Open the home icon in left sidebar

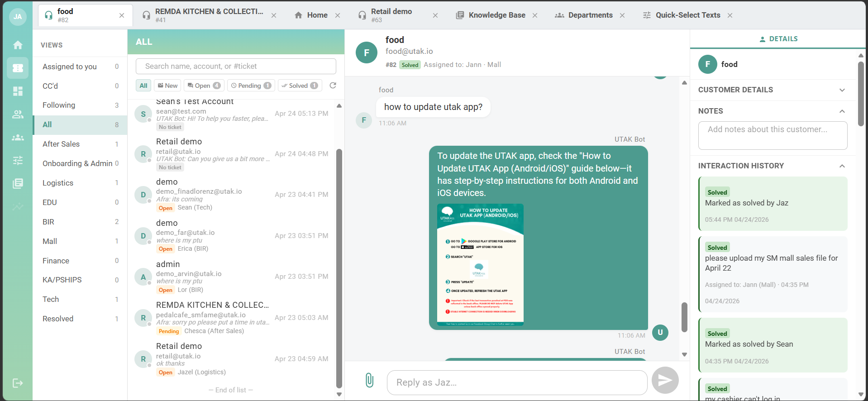click(x=18, y=45)
